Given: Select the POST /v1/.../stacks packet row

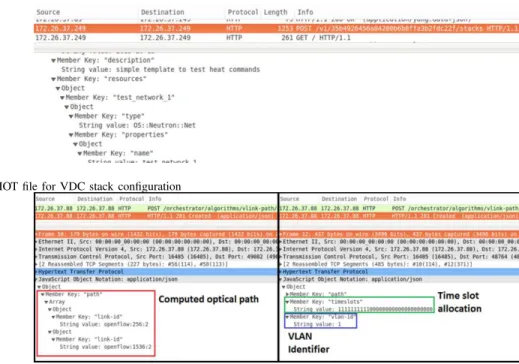Looking at the screenshot, I should (x=276, y=28).
